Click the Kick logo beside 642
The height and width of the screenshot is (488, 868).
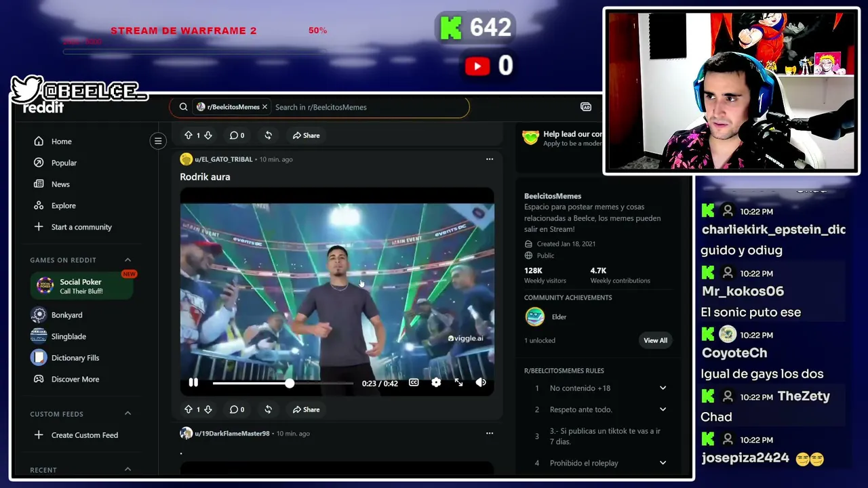click(x=450, y=28)
